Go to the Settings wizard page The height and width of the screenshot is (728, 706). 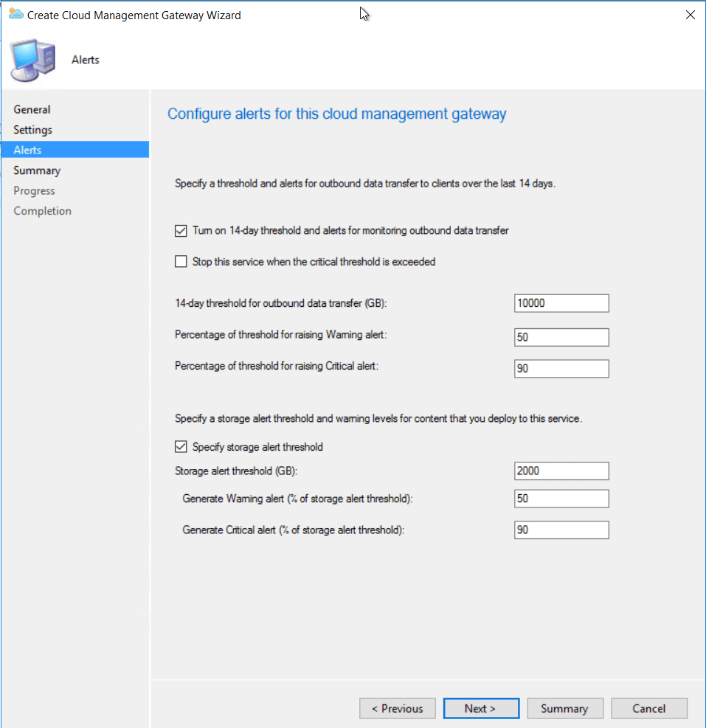(x=33, y=130)
